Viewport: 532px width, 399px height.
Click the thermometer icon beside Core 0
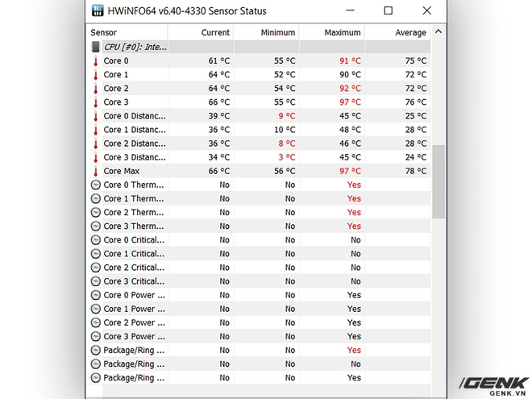pyautogui.click(x=96, y=61)
